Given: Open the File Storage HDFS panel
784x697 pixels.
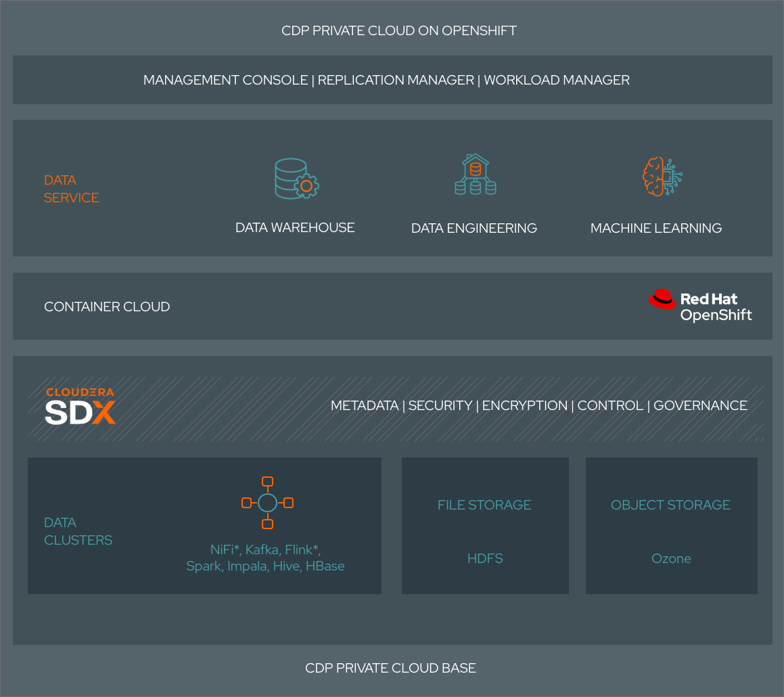Looking at the screenshot, I should tap(484, 525).
